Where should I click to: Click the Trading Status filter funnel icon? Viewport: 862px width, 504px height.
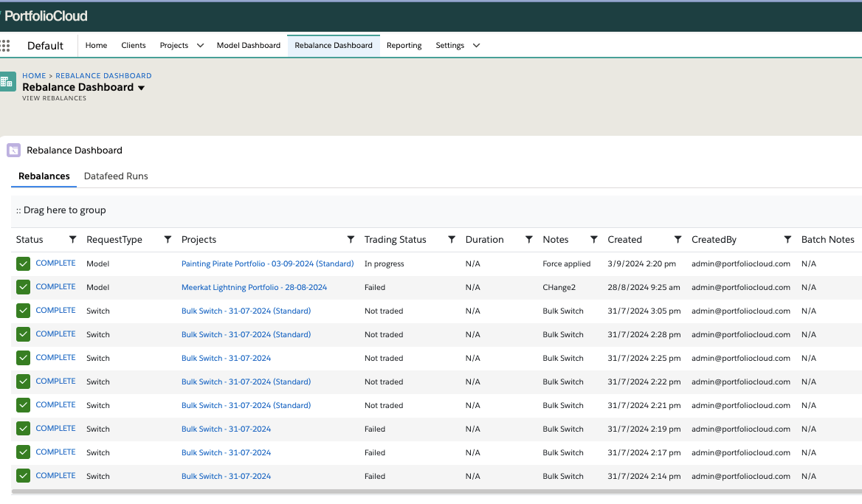click(452, 239)
